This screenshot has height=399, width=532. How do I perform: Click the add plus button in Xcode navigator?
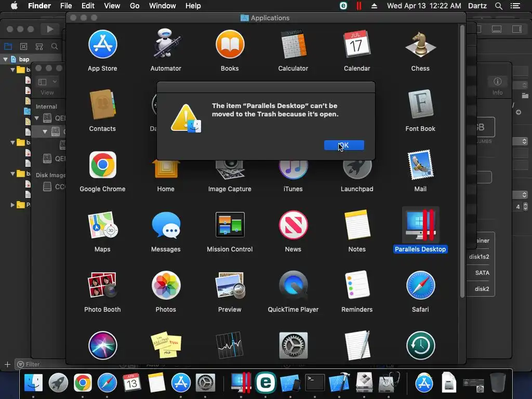click(x=7, y=364)
